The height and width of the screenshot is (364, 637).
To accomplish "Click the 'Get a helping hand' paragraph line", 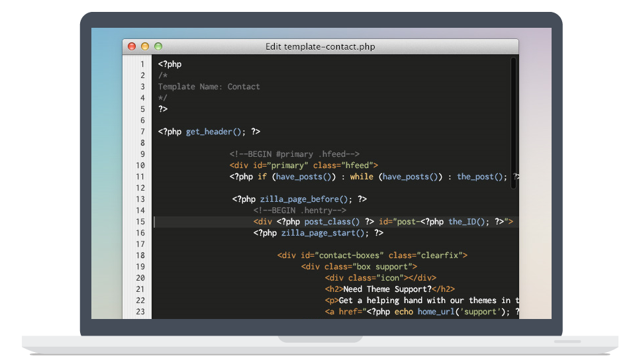I will [x=422, y=300].
